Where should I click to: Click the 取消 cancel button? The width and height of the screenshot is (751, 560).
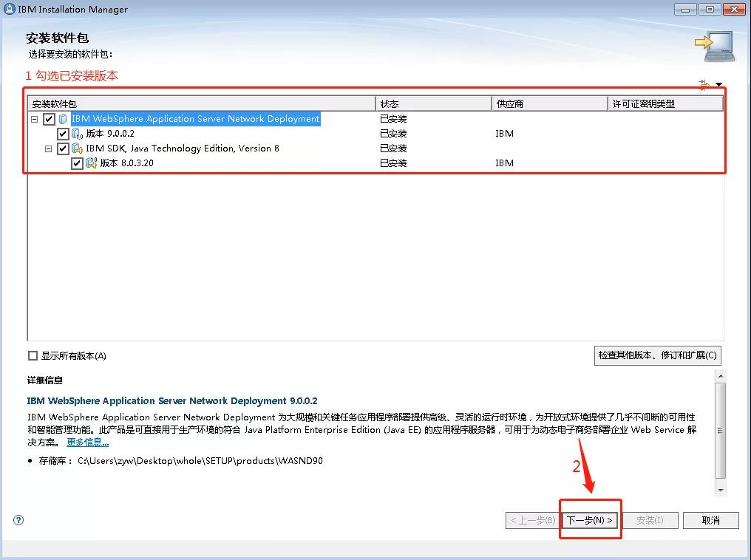(x=711, y=520)
